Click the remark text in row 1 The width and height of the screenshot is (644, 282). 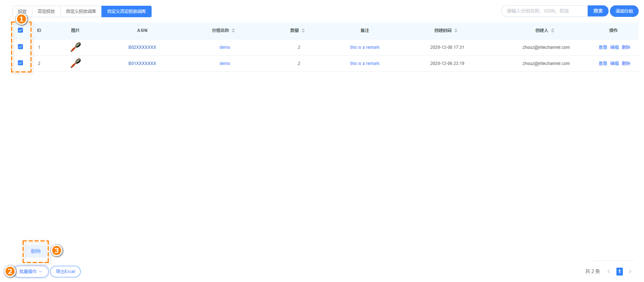click(365, 47)
